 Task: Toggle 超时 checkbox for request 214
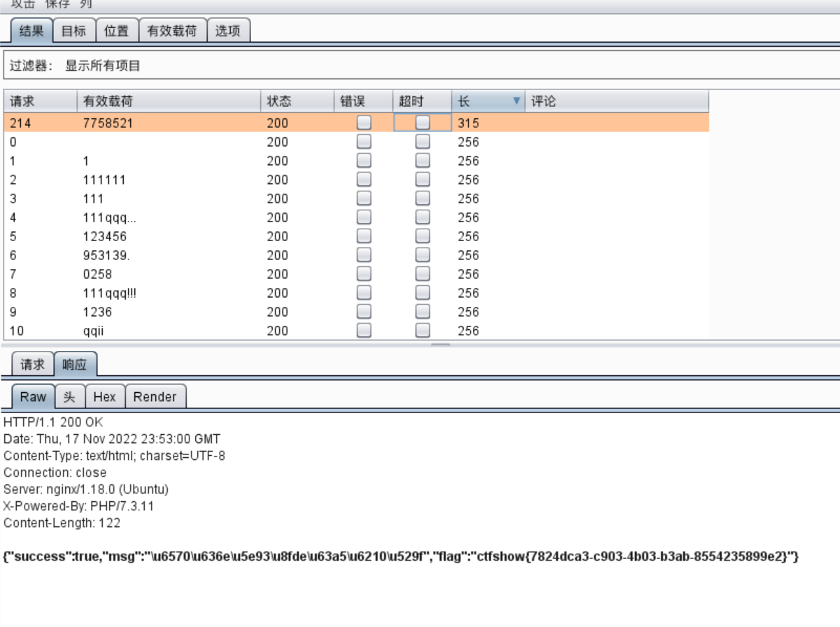[x=422, y=123]
